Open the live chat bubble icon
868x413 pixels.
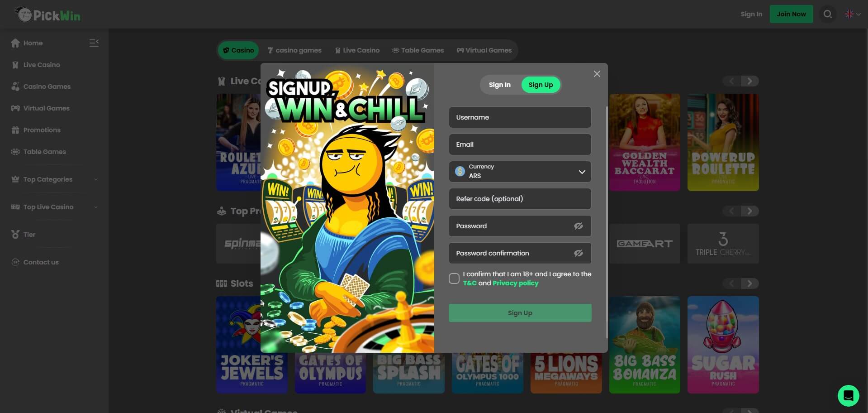click(x=848, y=396)
